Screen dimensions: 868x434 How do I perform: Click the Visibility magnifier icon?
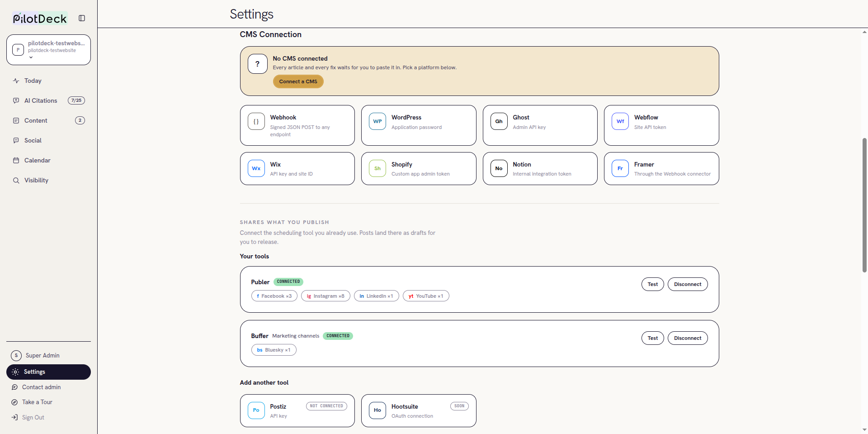click(16, 180)
